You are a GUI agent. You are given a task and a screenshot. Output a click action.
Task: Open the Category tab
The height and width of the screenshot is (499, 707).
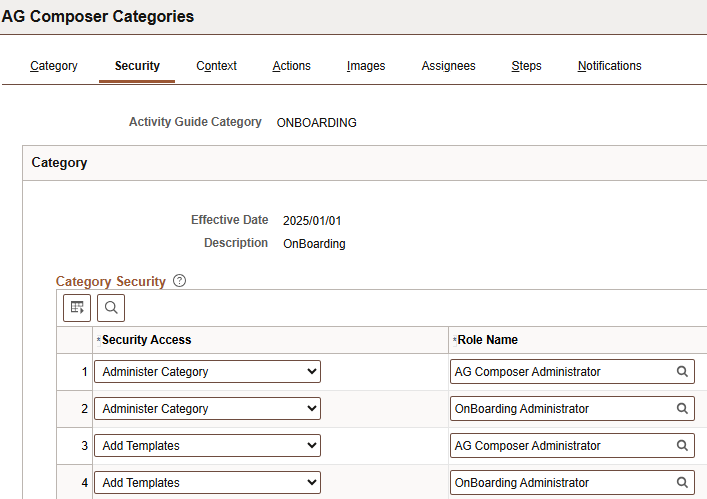[54, 66]
